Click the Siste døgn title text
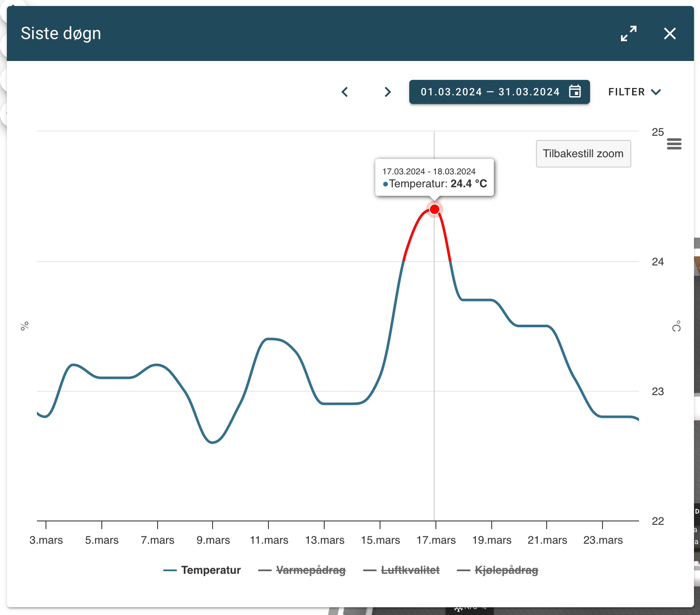The image size is (700, 615). tap(61, 33)
